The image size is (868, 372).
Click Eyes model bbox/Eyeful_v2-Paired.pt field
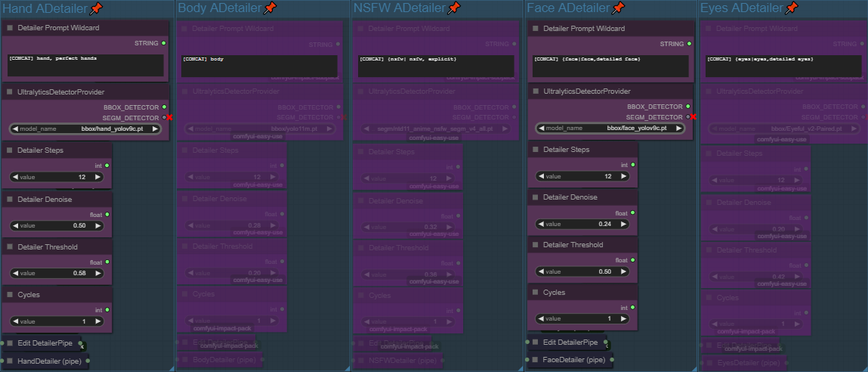pos(783,129)
